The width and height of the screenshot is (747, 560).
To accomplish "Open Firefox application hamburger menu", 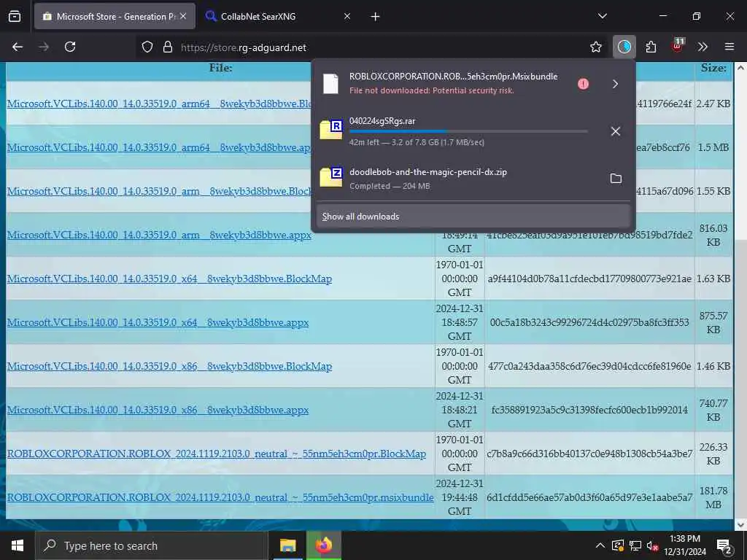I will point(729,47).
